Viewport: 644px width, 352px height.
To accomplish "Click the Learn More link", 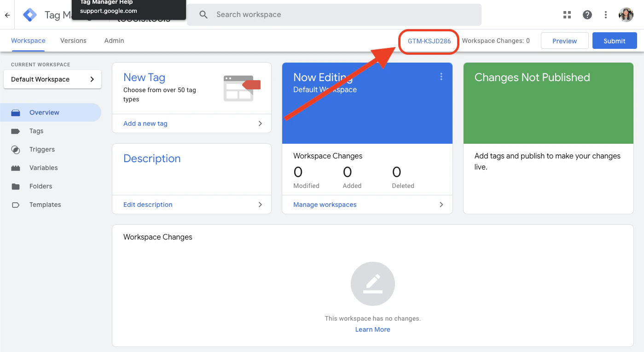I will click(373, 329).
